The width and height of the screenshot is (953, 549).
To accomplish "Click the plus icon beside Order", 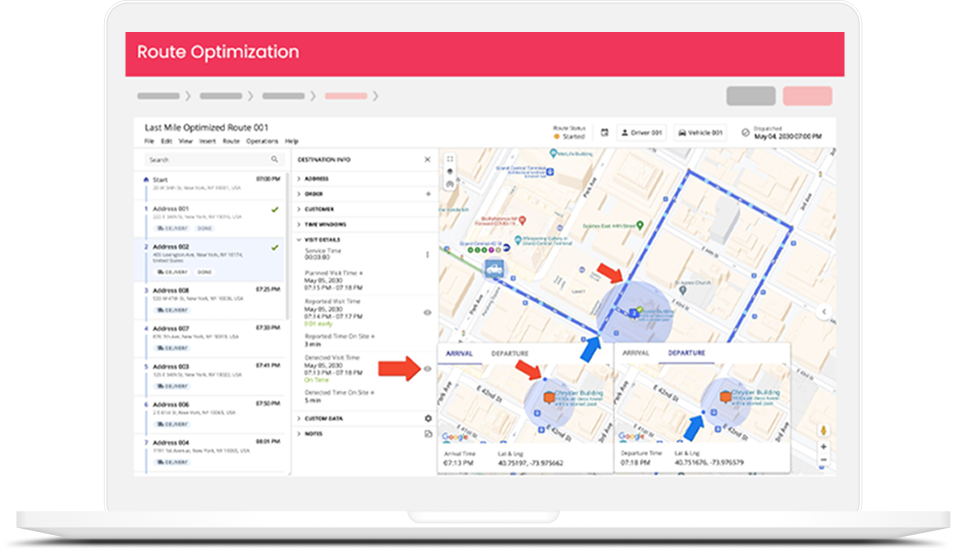I will (x=428, y=194).
